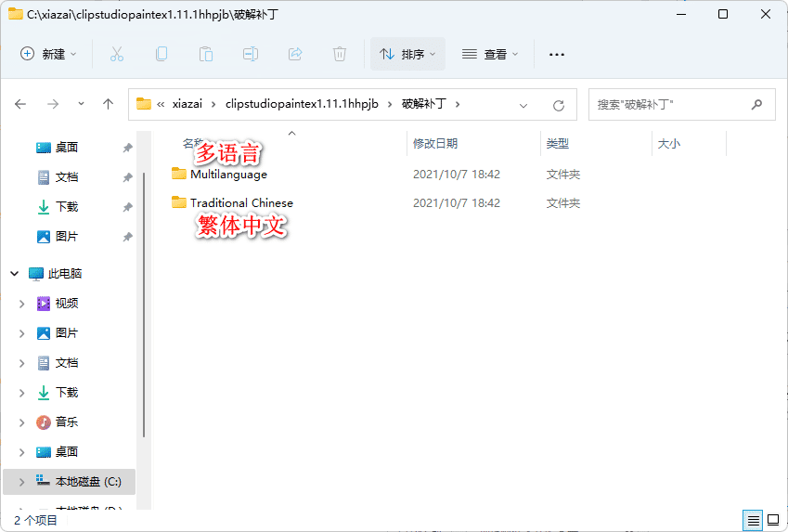Select the Multilanguage folder
The width and height of the screenshot is (788, 532).
pyautogui.click(x=228, y=175)
